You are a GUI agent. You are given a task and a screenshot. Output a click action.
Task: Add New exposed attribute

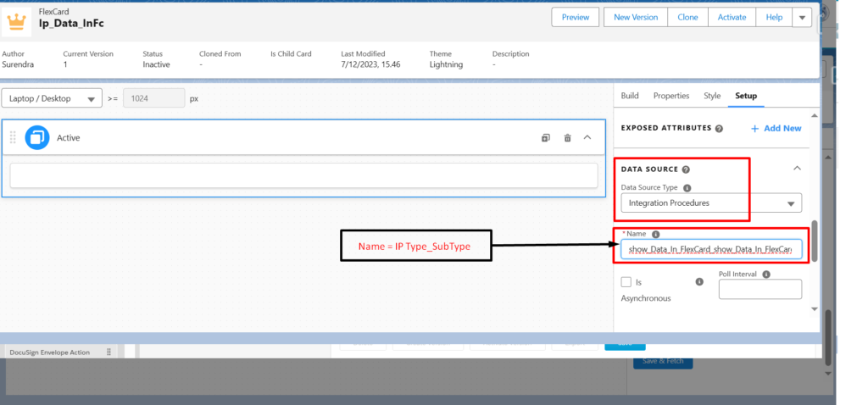776,128
